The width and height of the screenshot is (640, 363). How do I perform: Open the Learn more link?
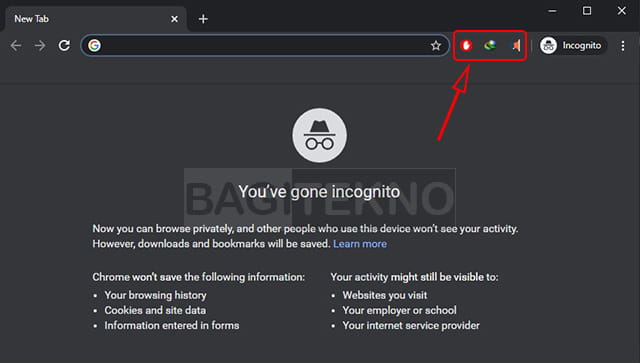(360, 244)
